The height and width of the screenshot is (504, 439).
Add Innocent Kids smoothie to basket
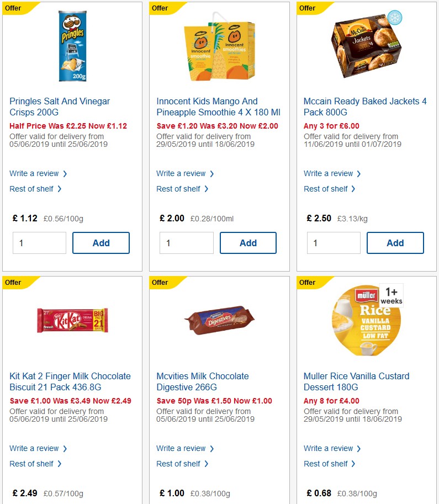pos(248,242)
